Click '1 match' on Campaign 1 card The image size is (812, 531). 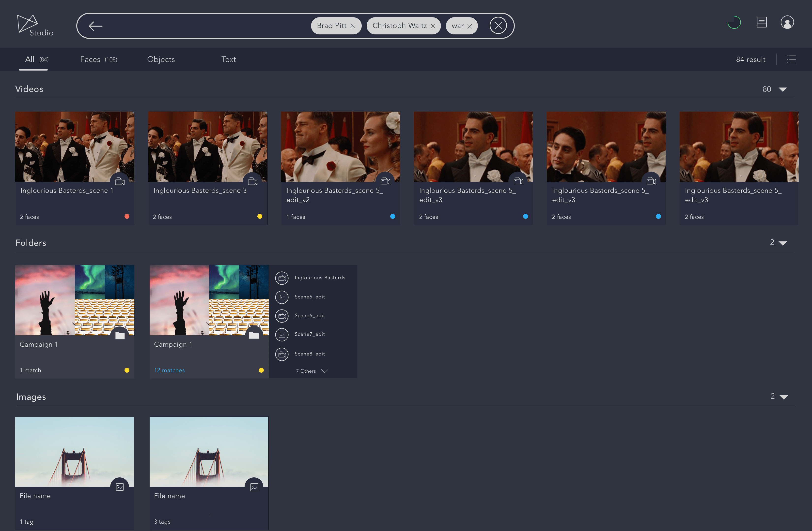(30, 370)
